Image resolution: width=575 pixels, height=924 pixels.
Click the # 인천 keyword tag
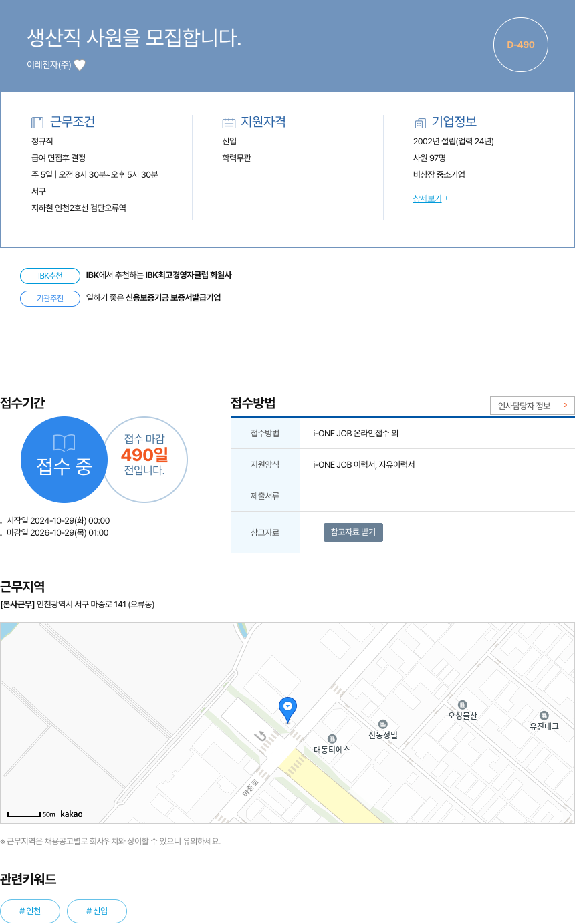click(30, 911)
